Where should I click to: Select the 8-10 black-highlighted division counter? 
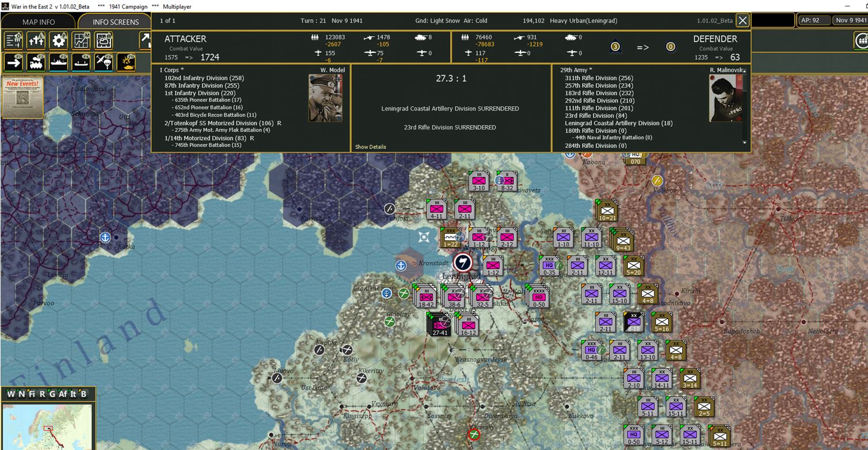634,322
